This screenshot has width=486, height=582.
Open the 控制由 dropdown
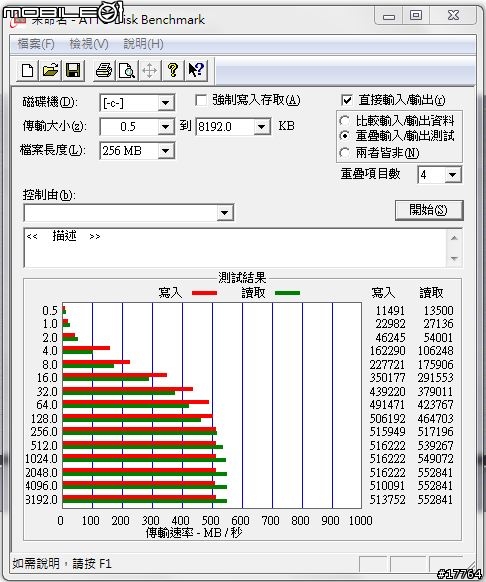pyautogui.click(x=225, y=213)
